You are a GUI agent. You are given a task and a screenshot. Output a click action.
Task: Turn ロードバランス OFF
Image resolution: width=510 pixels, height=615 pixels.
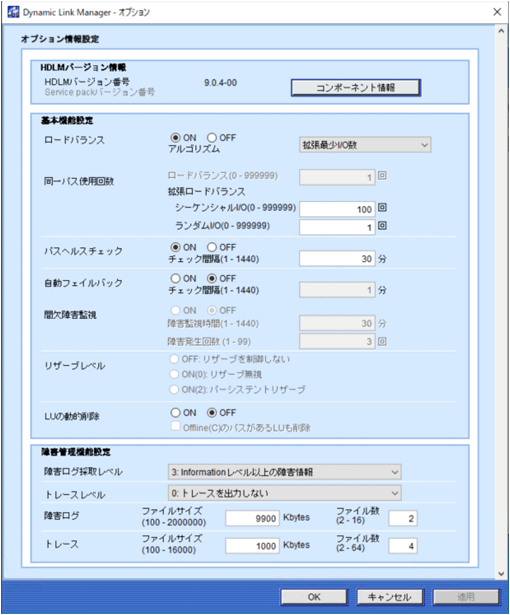[x=212, y=138]
